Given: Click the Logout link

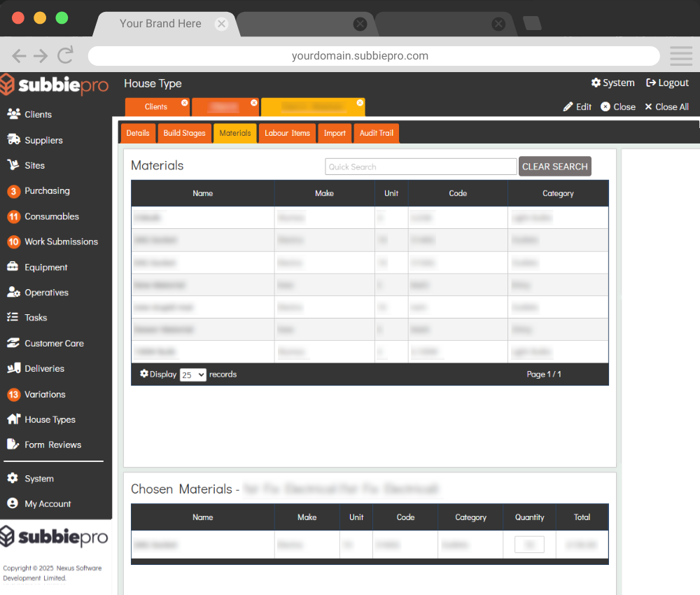Looking at the screenshot, I should [x=668, y=83].
